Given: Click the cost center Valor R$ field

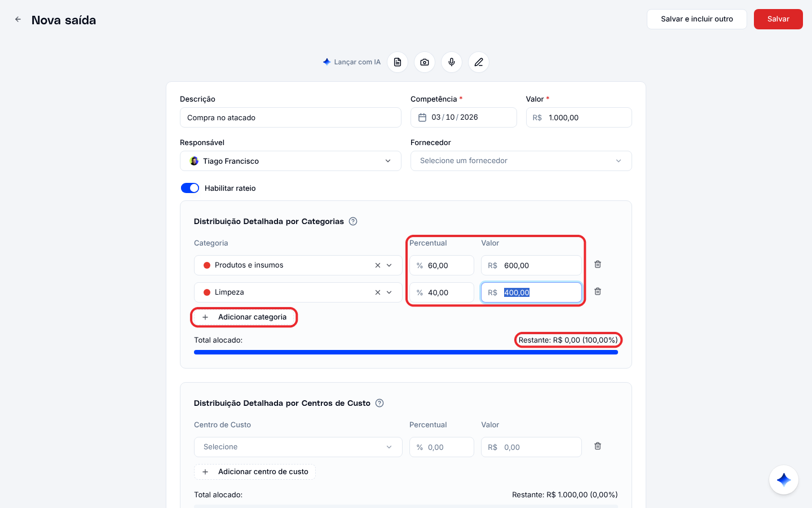Looking at the screenshot, I should [531, 447].
